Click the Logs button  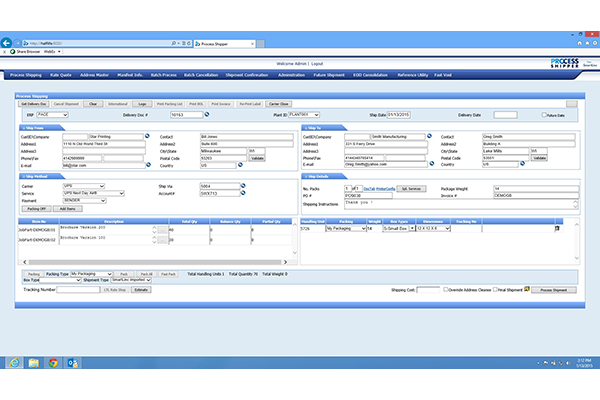[142, 104]
